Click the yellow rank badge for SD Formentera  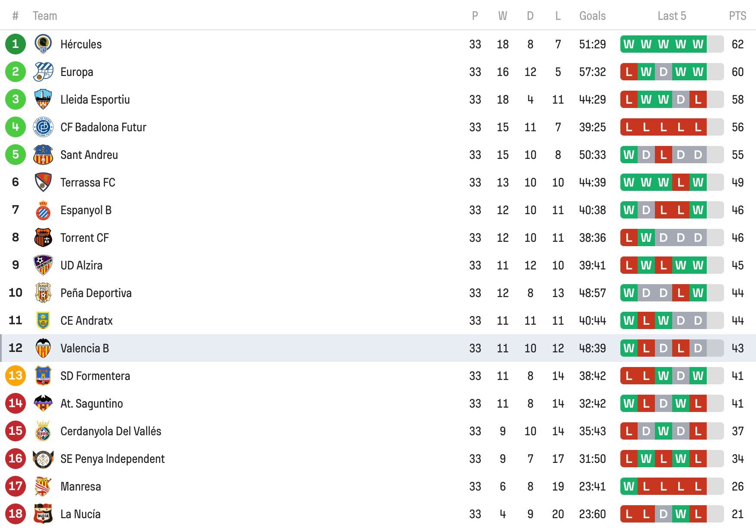coord(16,376)
